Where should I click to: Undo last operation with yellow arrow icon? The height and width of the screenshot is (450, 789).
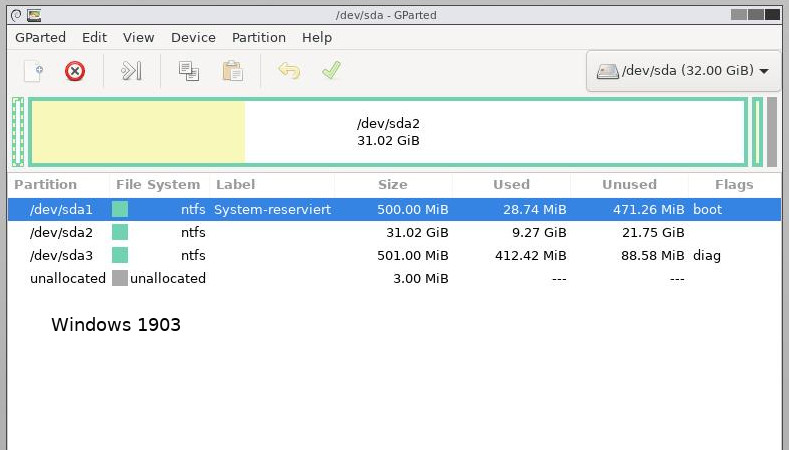[289, 71]
